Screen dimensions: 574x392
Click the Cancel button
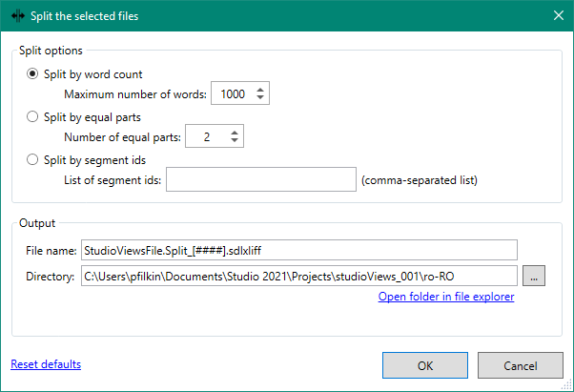521,365
